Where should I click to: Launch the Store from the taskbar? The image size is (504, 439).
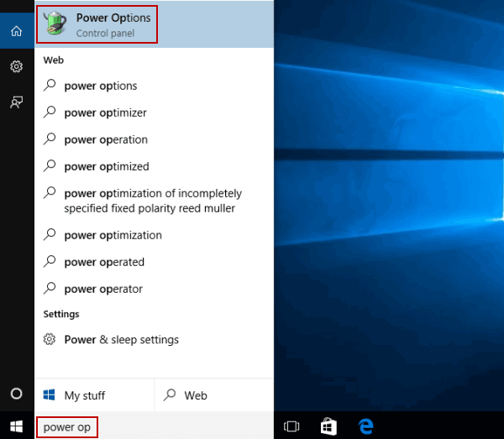click(x=329, y=426)
